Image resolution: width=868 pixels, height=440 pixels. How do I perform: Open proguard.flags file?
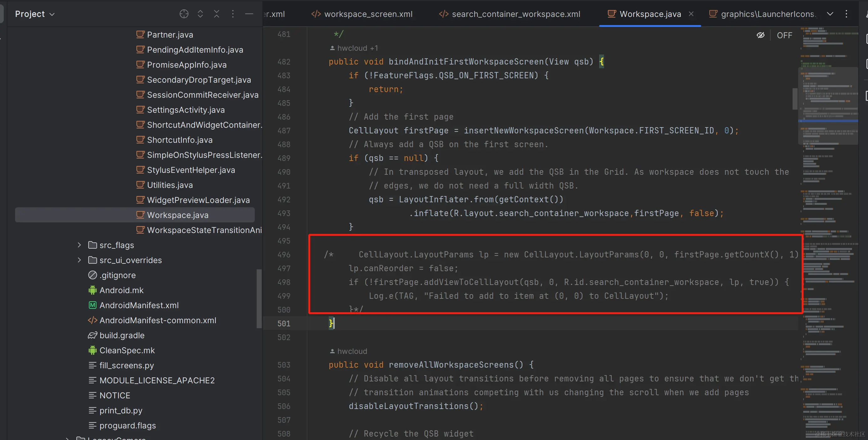coord(122,426)
